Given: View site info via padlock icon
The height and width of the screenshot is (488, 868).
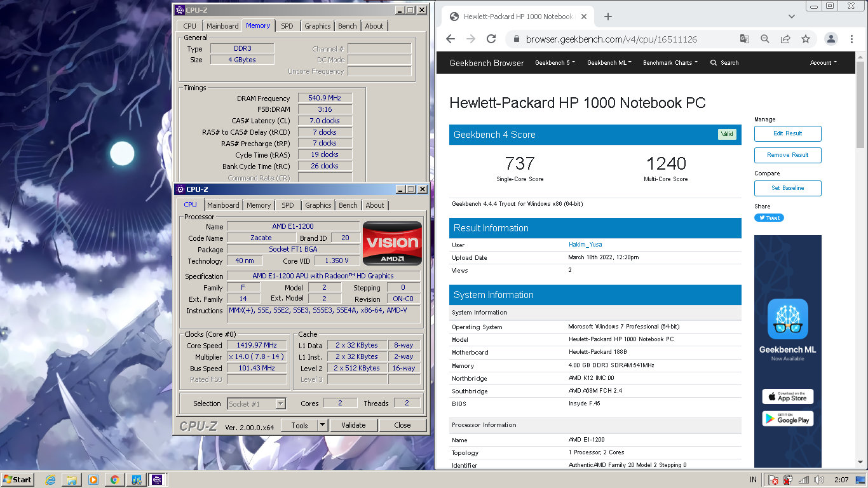Looking at the screenshot, I should point(516,39).
